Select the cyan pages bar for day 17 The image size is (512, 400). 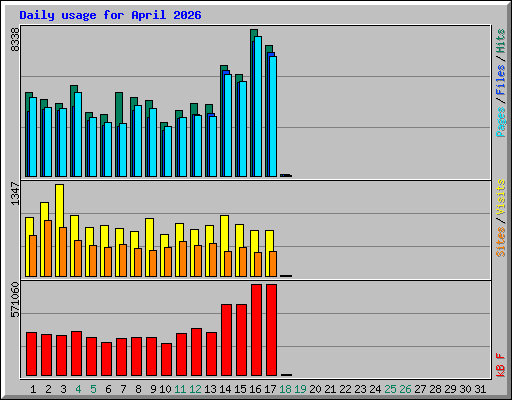(273, 116)
